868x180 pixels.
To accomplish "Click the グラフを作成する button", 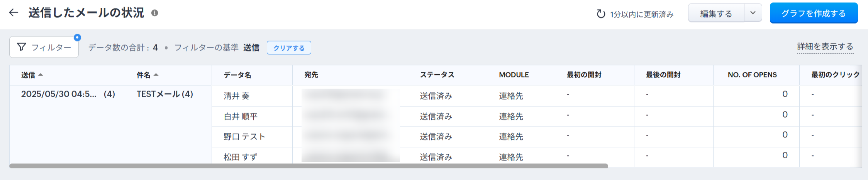I will pos(814,14).
